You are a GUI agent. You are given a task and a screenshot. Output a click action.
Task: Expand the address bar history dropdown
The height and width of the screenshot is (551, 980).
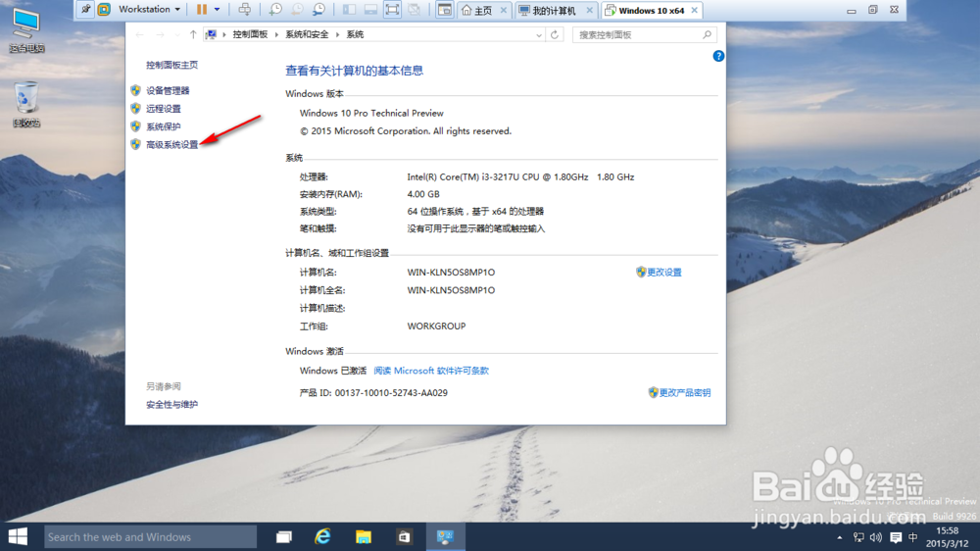tap(539, 35)
